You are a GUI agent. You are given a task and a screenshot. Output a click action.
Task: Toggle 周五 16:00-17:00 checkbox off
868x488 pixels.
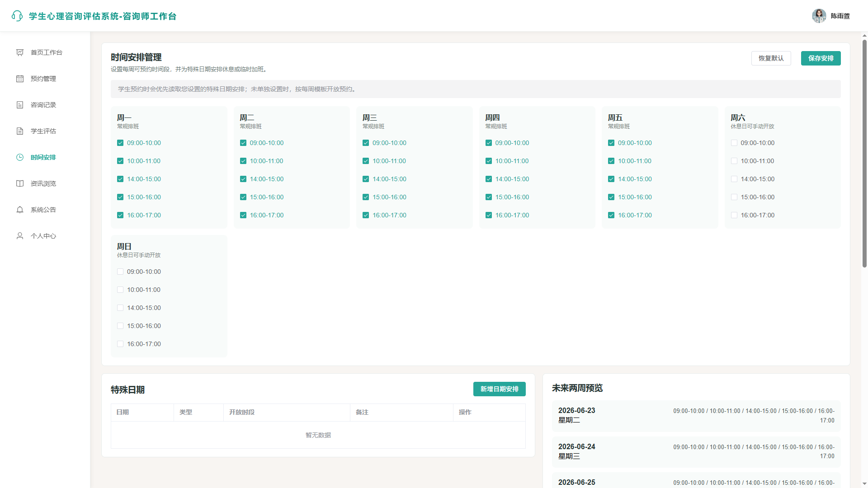tap(611, 215)
